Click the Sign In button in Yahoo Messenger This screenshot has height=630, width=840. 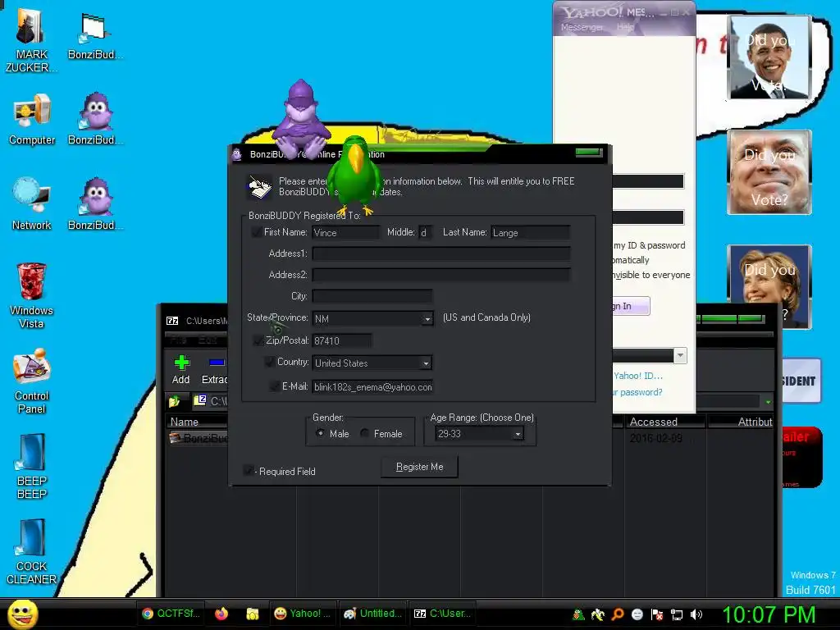pyautogui.click(x=630, y=306)
